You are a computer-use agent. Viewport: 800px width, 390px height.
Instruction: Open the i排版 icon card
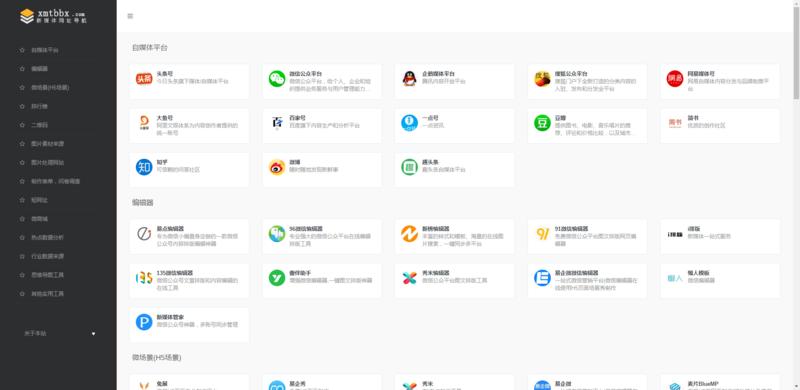[720, 236]
